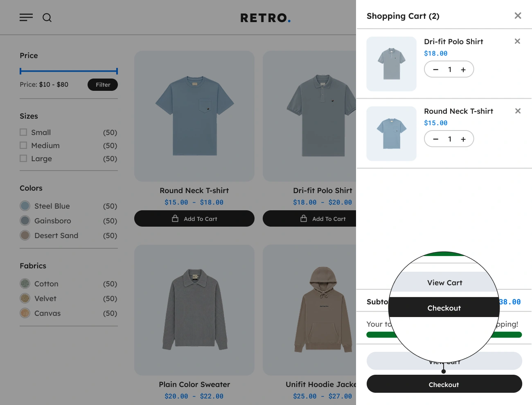Image resolution: width=532 pixels, height=405 pixels.
Task: Remove Round Neck T-shirt from cart
Action: point(518,111)
